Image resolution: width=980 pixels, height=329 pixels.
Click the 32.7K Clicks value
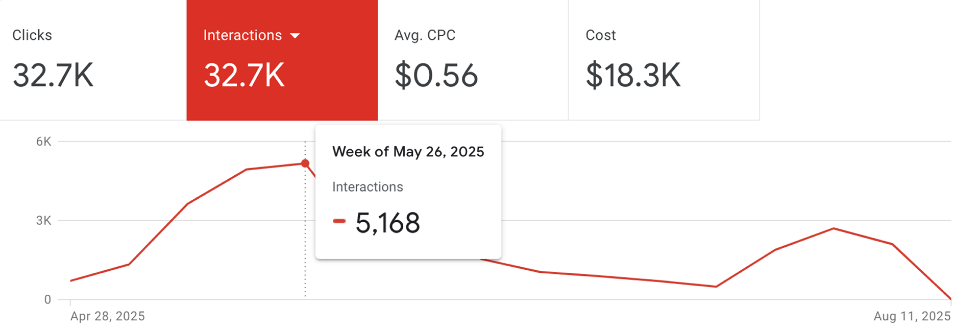click(x=53, y=76)
